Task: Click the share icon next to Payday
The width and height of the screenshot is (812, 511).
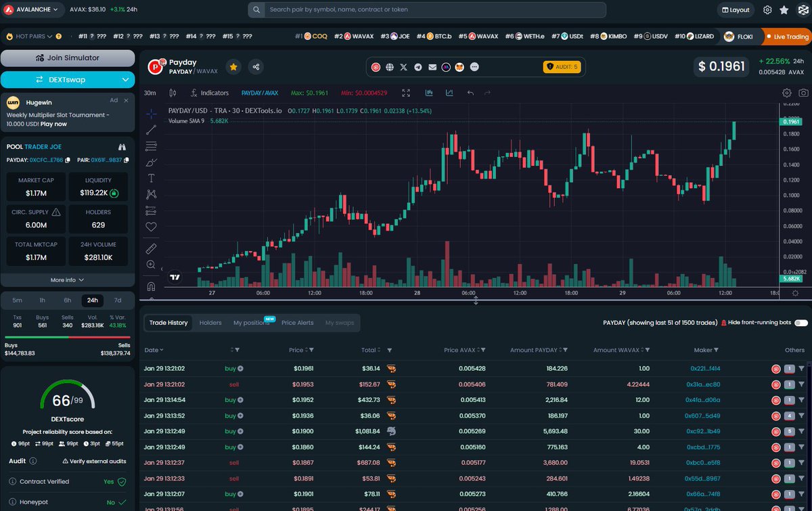Action: tap(256, 67)
